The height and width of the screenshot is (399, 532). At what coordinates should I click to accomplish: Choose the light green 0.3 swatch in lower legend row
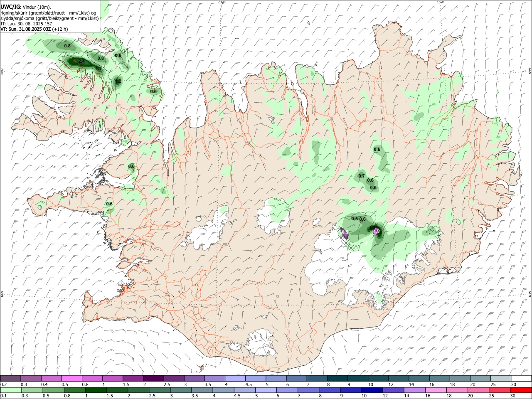pyautogui.click(x=32, y=390)
